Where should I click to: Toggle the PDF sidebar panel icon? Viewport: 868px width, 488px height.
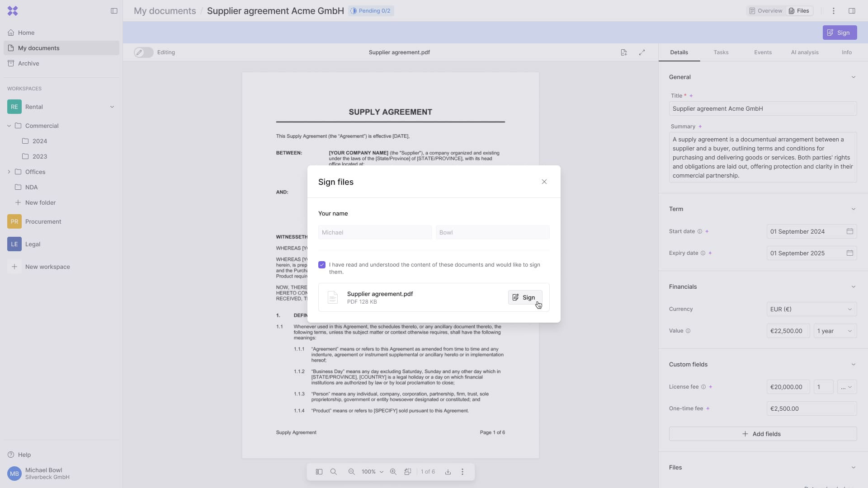pyautogui.click(x=319, y=472)
